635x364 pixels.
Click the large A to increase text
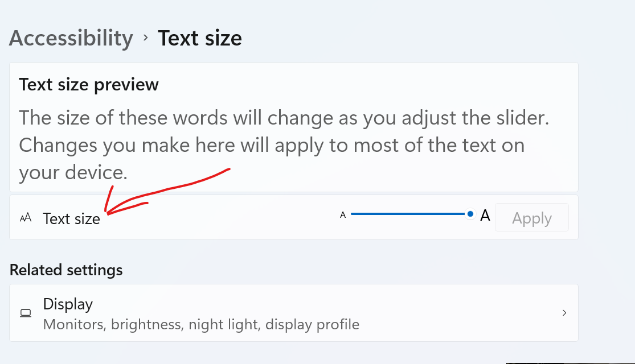pyautogui.click(x=485, y=216)
